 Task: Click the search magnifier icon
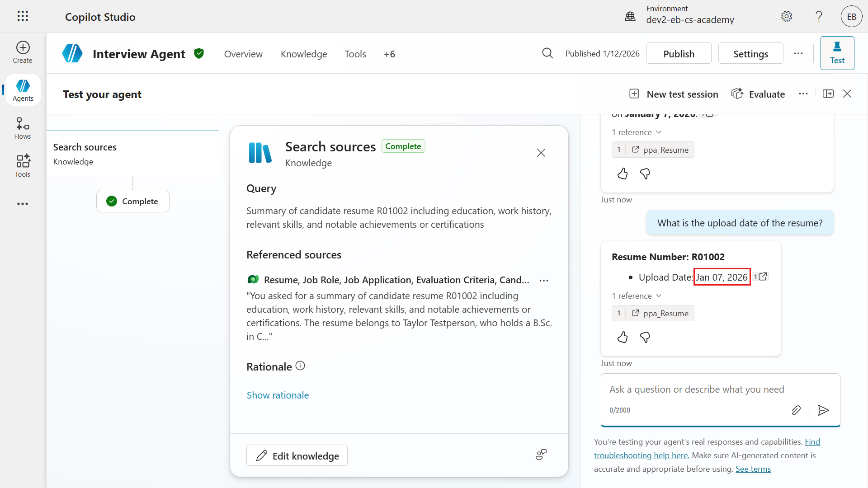547,53
